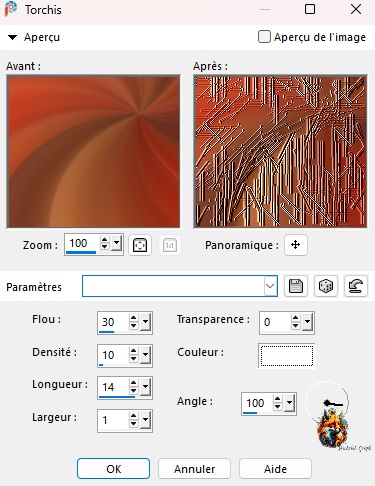Open the Couleur color swatch
375x486 pixels.
(287, 356)
